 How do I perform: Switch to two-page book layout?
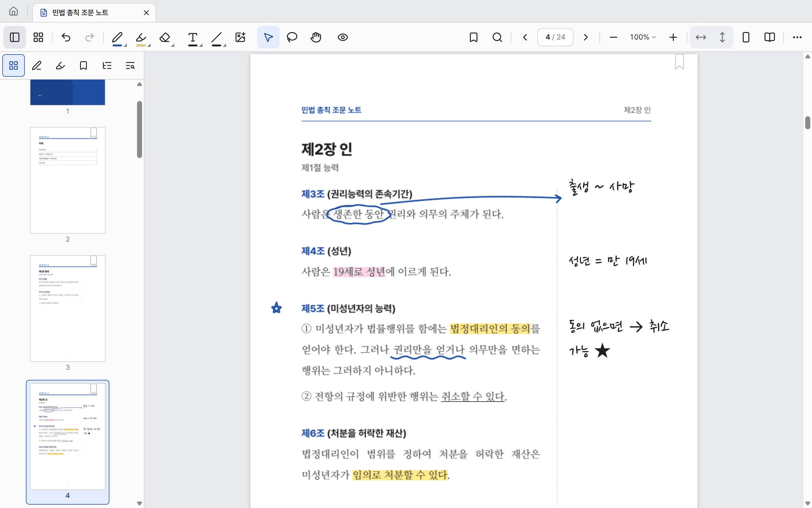(x=769, y=37)
